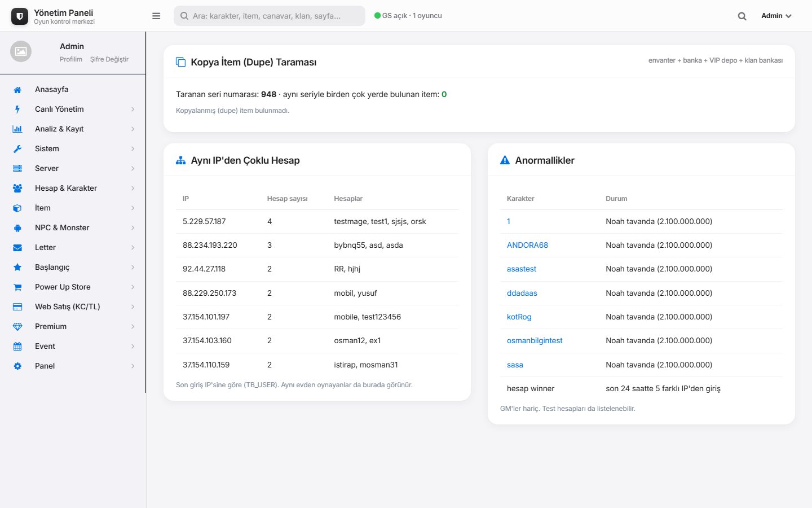Click the Hesap & Karakter users icon
The image size is (812, 508).
17,189
